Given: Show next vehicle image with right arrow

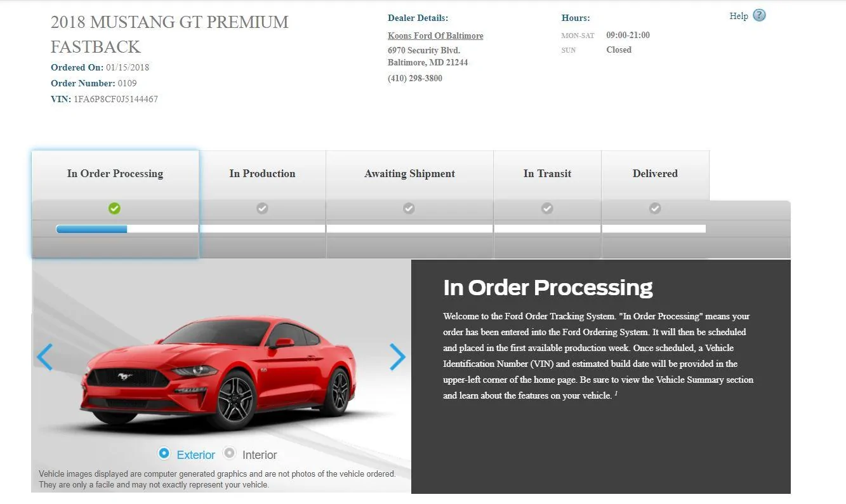Looking at the screenshot, I should [x=397, y=357].
